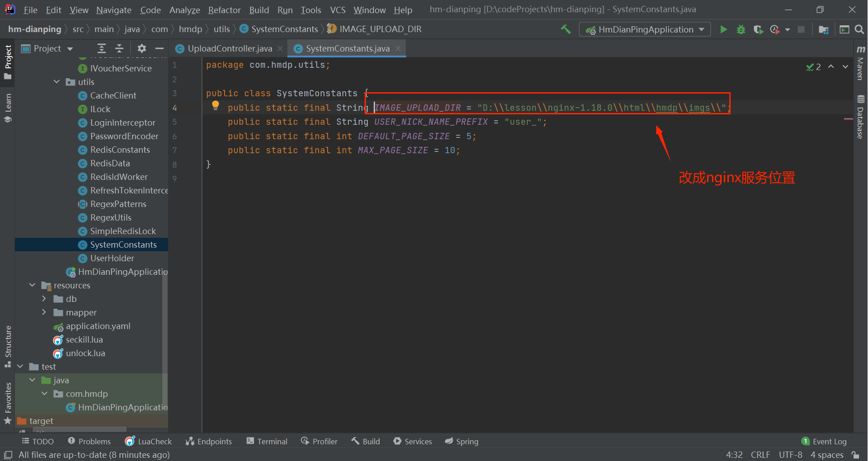This screenshot has height=461, width=868.
Task: Collapse the test java folder
Action: pyautogui.click(x=32, y=380)
